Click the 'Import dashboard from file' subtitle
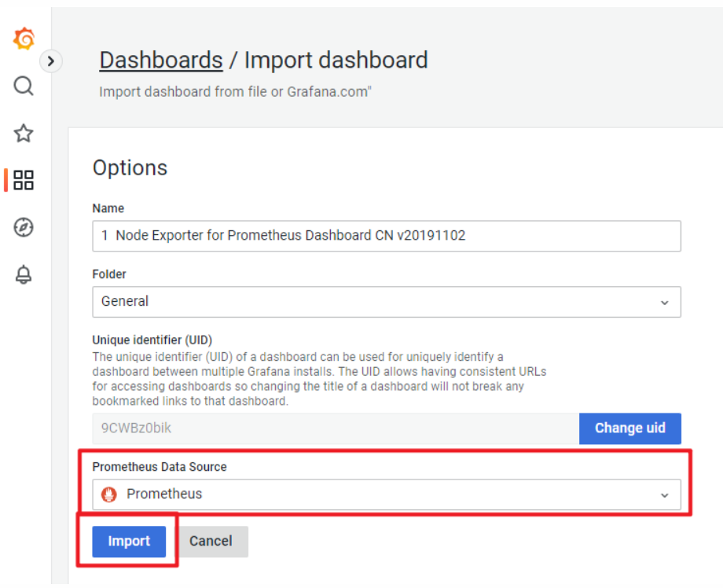The height and width of the screenshot is (588, 723). pyautogui.click(x=235, y=92)
